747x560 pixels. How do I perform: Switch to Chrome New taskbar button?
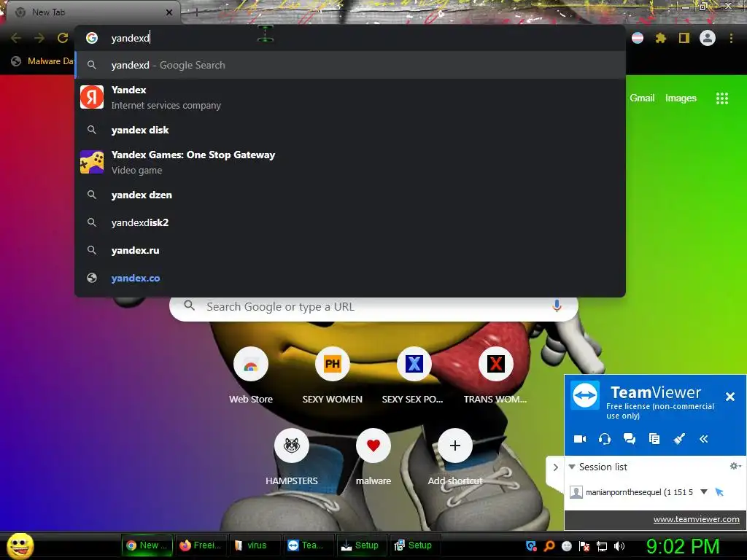point(147,545)
